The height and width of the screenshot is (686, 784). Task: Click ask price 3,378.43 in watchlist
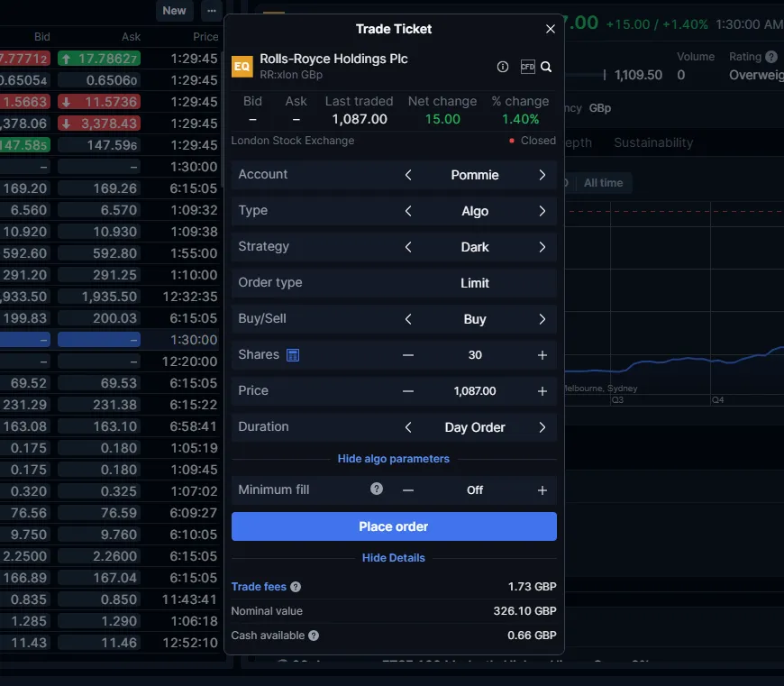[x=99, y=123]
